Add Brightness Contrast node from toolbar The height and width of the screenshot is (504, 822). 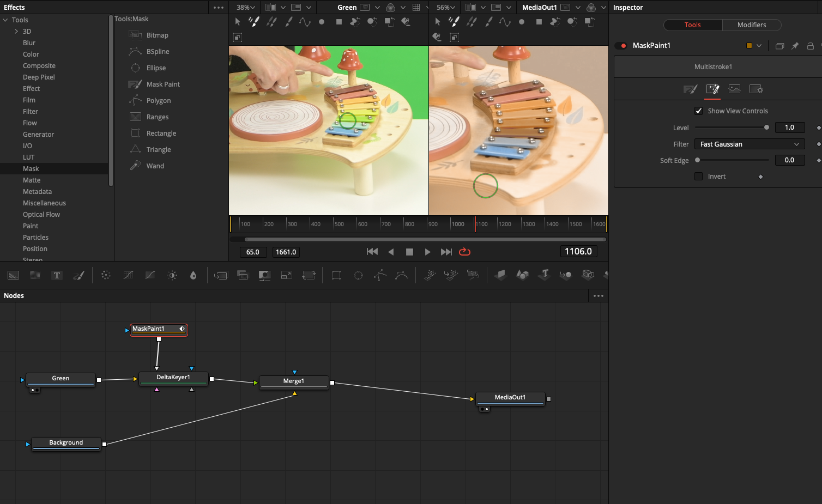[172, 275]
